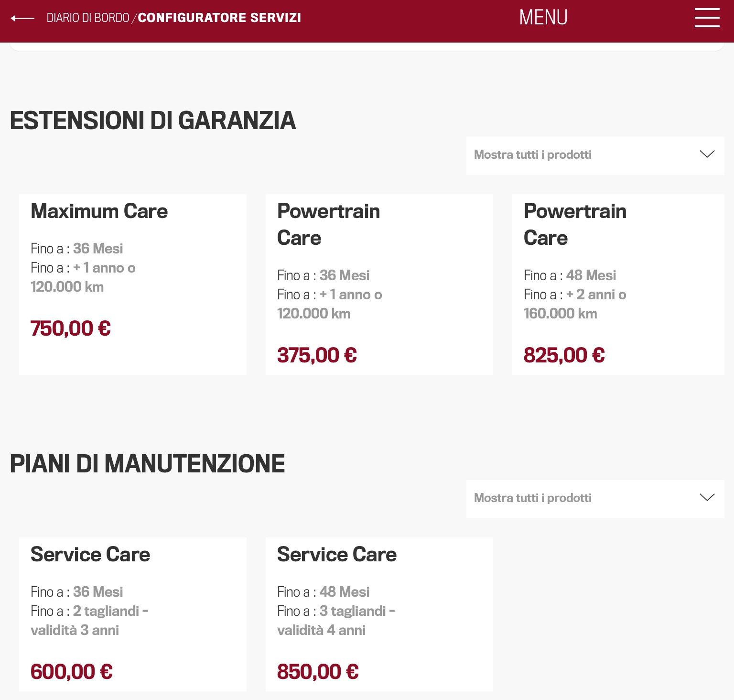
Task: Click the 825,00 € Powertrain price
Action: pos(564,355)
